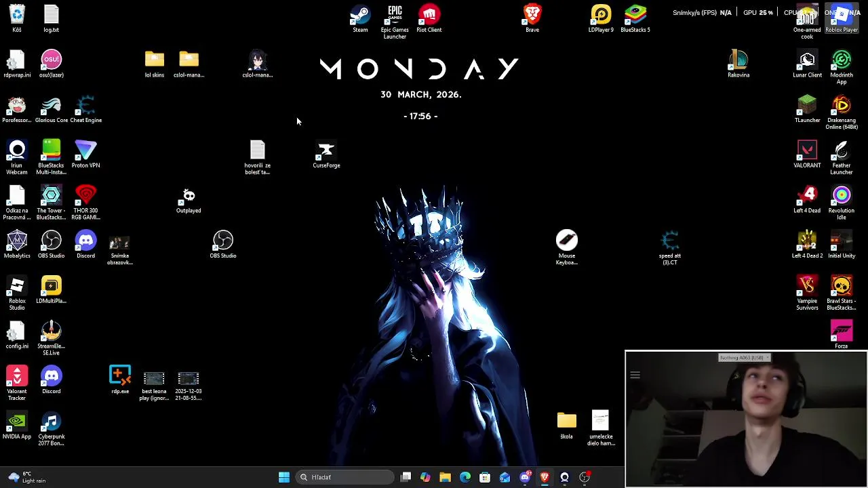Select the umelecke dielo document file

[601, 428]
